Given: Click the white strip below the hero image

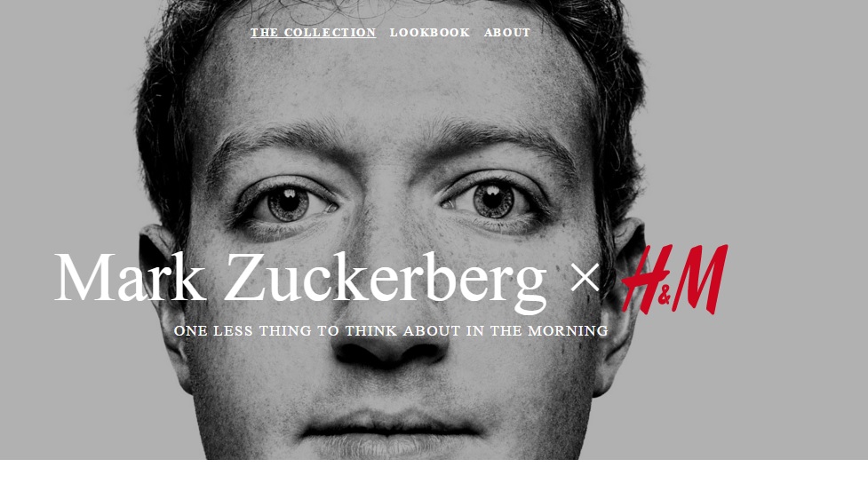Looking at the screenshot, I should tap(434, 471).
